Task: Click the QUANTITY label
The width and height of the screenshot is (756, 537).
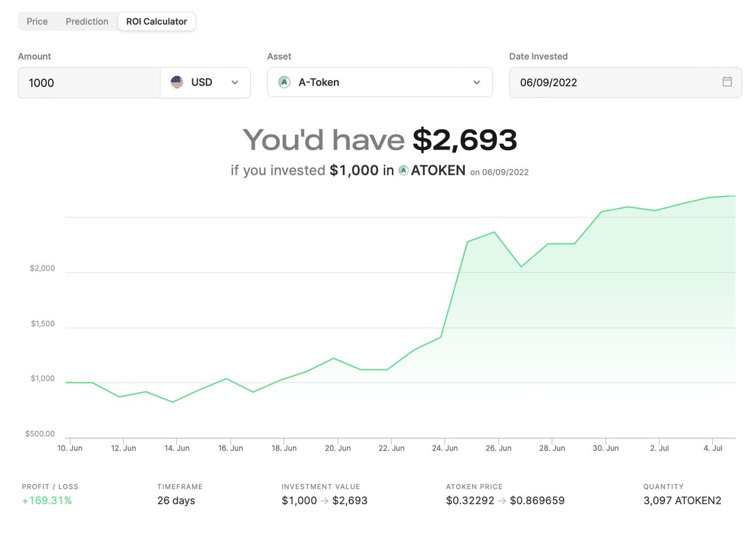Action: pyautogui.click(x=663, y=487)
